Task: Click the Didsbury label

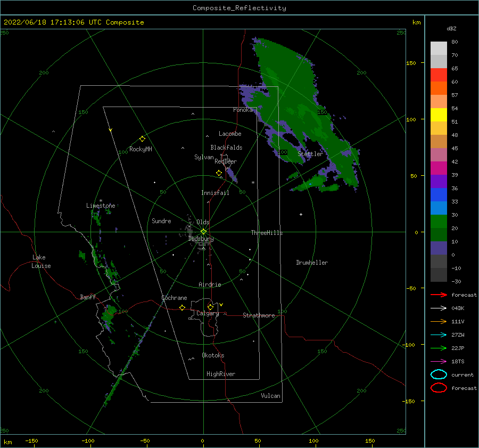Action: 201,239
